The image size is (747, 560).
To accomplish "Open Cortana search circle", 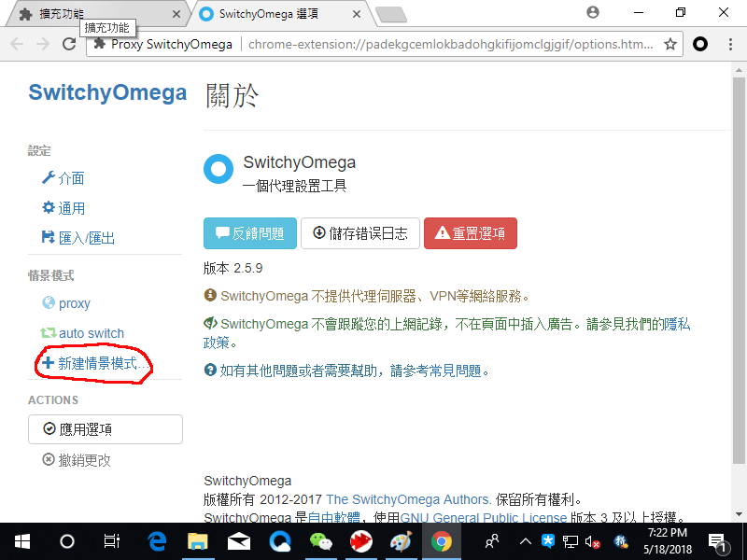I will click(66, 541).
